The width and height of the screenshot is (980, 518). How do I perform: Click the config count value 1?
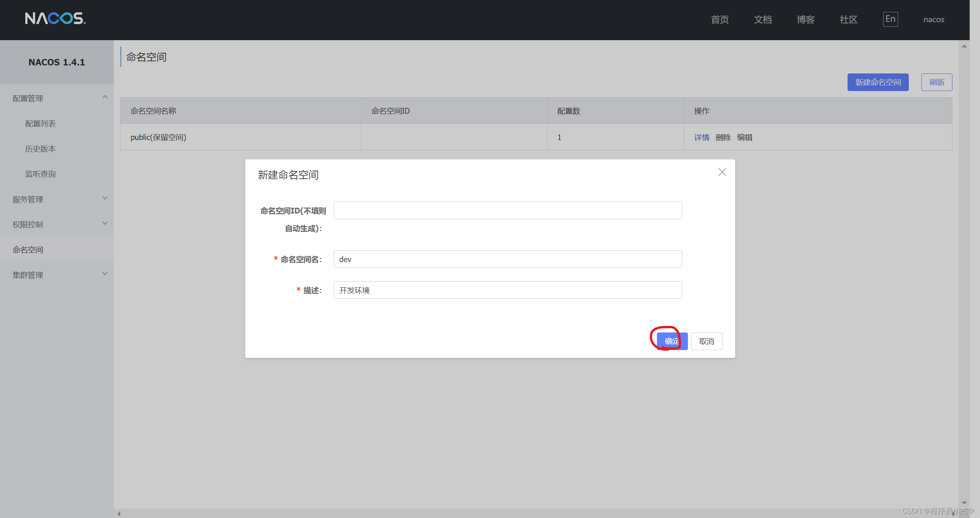[559, 137]
